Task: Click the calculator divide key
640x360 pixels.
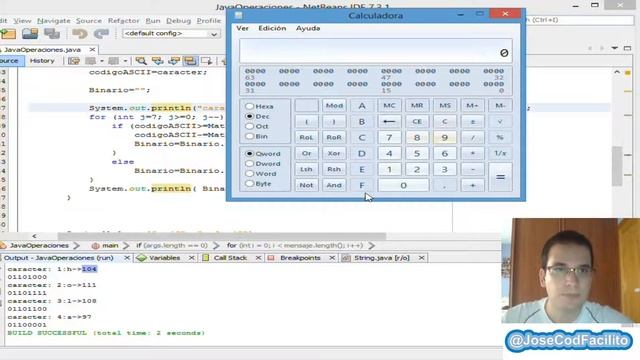Action: click(472, 138)
